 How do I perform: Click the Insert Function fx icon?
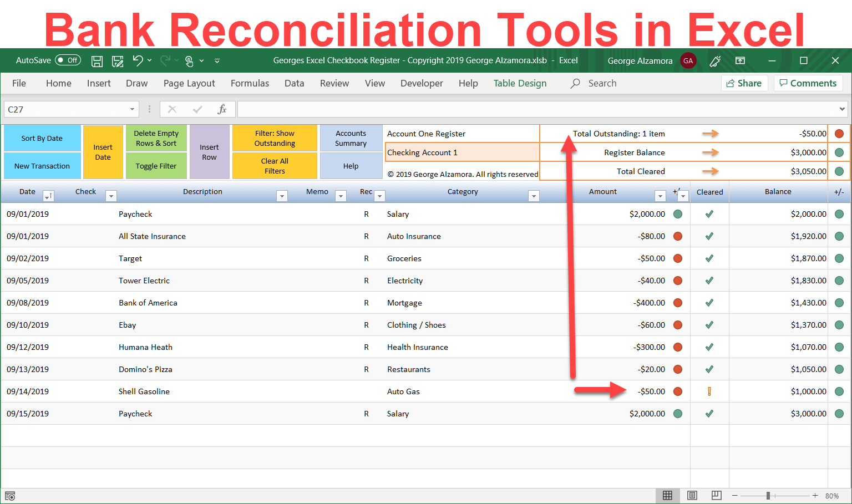[222, 109]
